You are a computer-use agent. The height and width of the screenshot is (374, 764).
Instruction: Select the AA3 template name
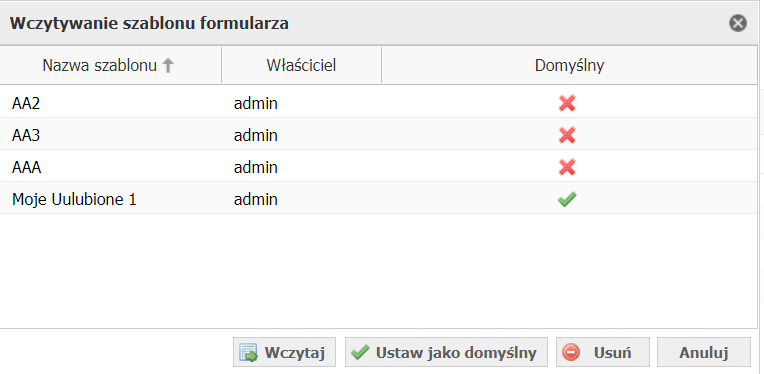point(26,135)
